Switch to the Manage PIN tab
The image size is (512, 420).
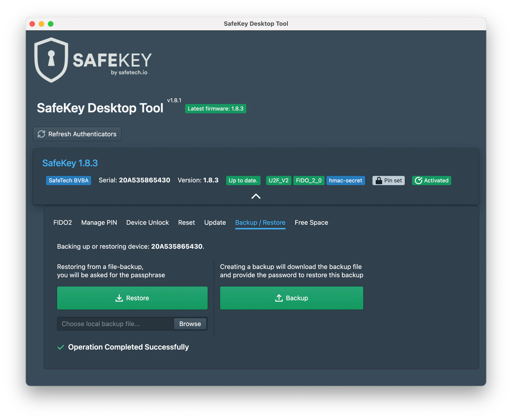click(x=99, y=222)
